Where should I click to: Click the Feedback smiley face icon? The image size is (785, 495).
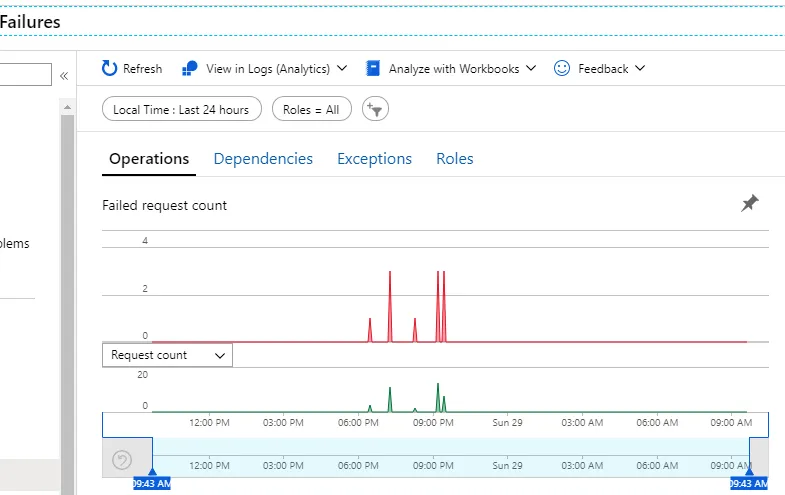coord(562,68)
